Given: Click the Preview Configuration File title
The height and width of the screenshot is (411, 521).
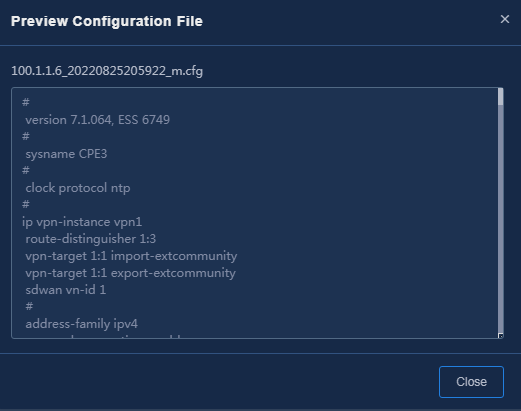Looking at the screenshot, I should tap(107, 21).
